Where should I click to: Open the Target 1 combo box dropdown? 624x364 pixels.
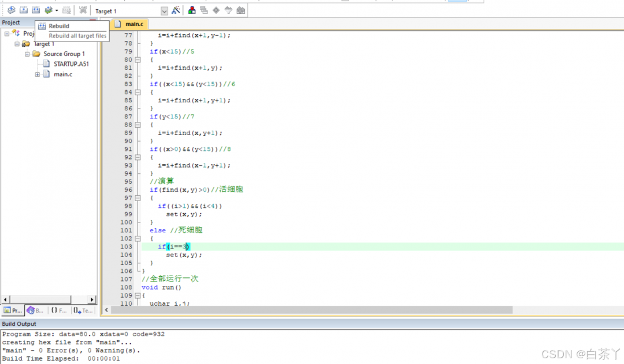[x=164, y=11]
